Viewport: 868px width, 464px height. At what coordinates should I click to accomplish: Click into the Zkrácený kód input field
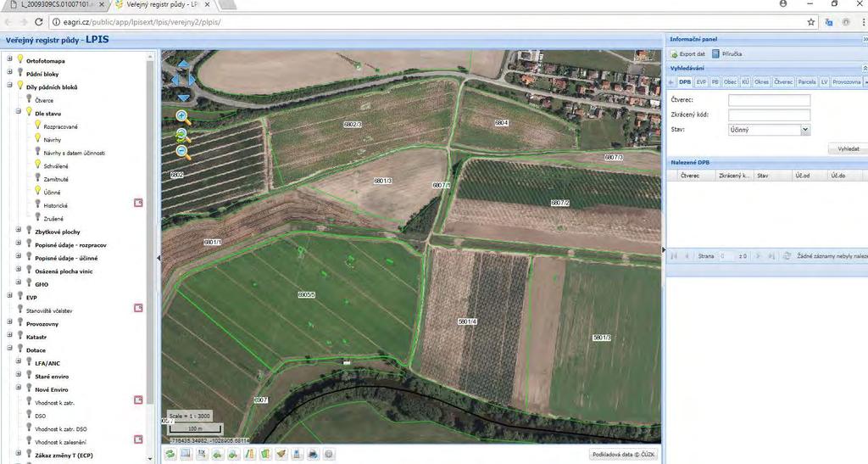click(x=769, y=115)
